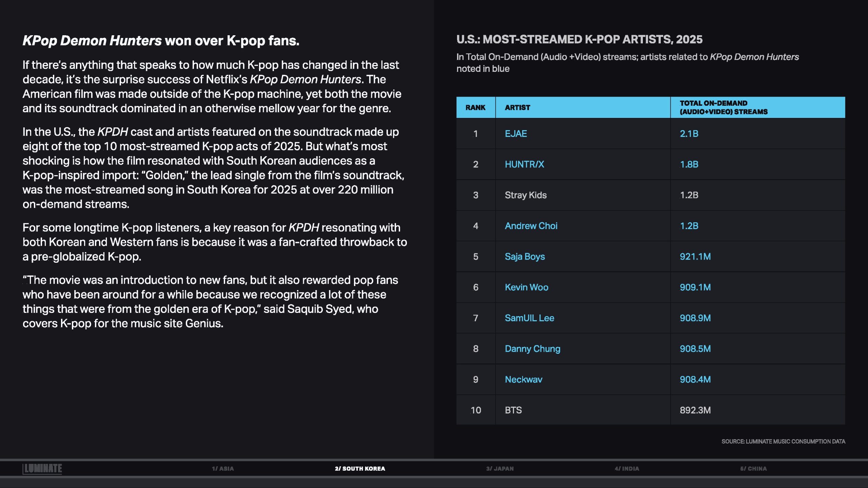Click the Stray Kids table row
Viewport: 868px width, 488px height.
[x=526, y=195]
